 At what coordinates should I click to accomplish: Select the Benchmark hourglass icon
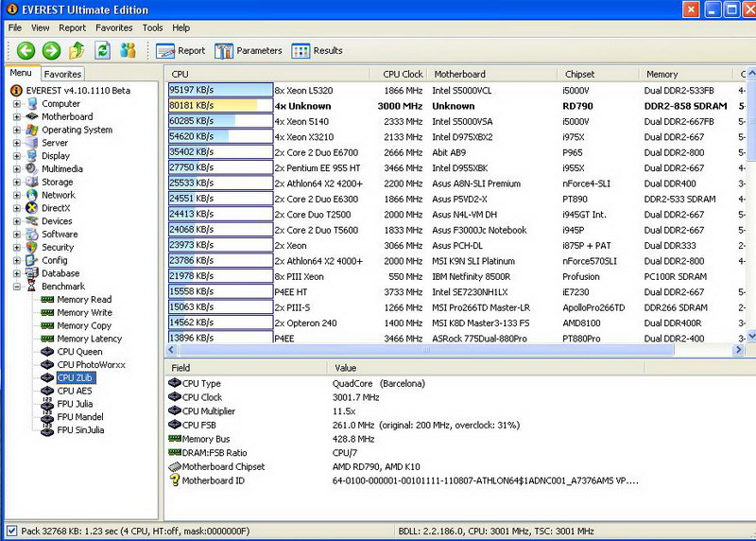31,287
